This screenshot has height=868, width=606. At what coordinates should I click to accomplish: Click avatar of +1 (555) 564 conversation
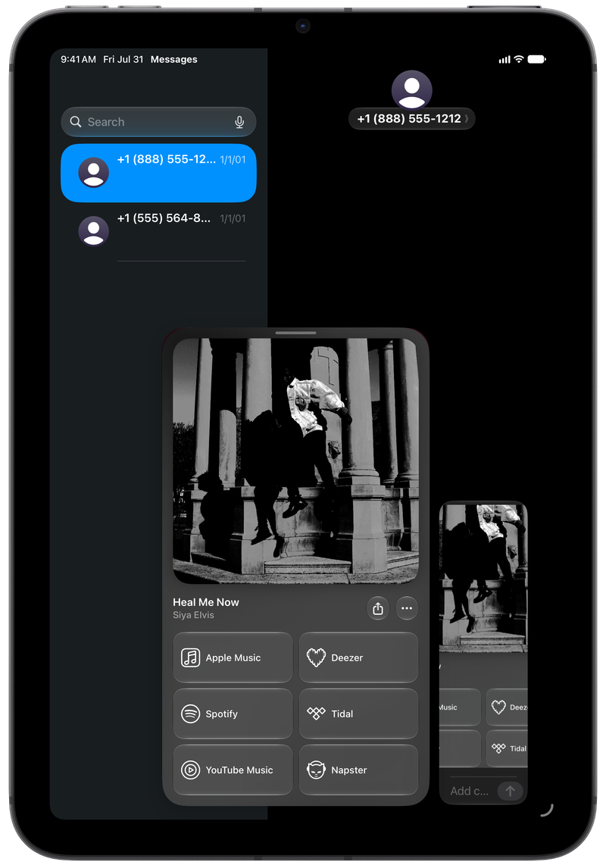(93, 231)
